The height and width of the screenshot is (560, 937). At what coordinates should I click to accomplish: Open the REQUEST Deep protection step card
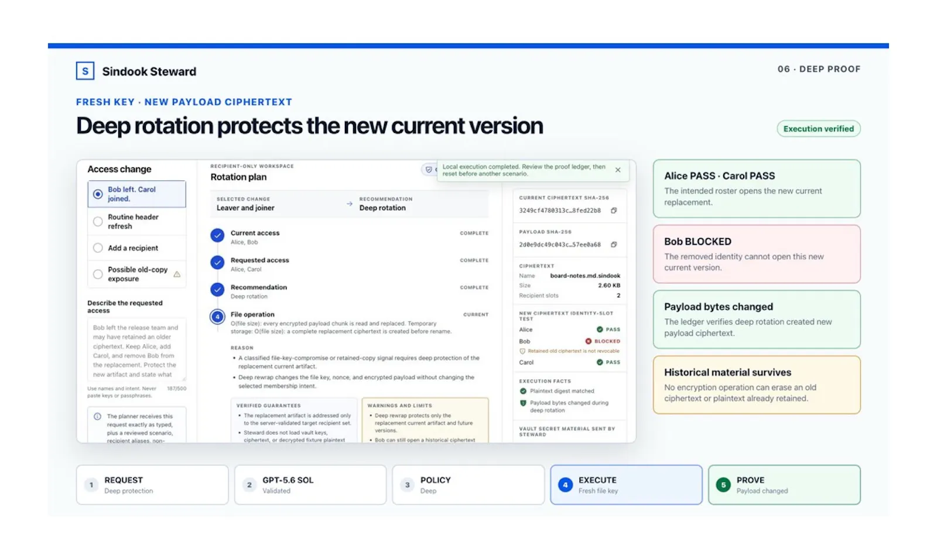click(x=152, y=485)
